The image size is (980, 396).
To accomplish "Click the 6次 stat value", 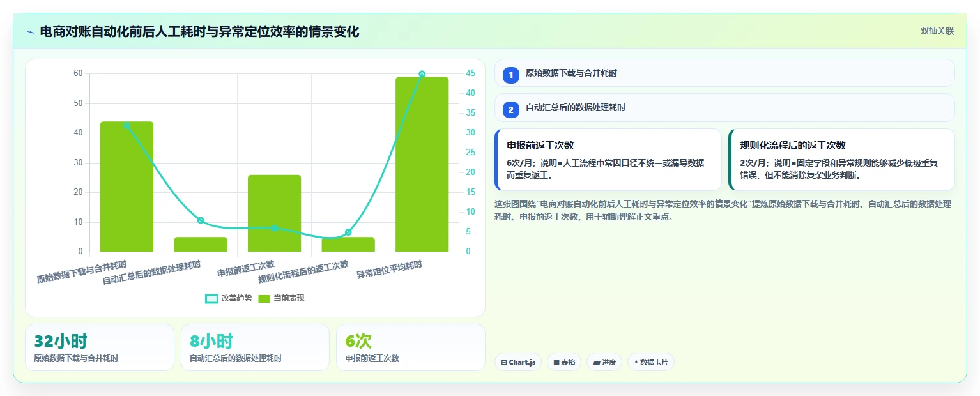I will coord(358,341).
